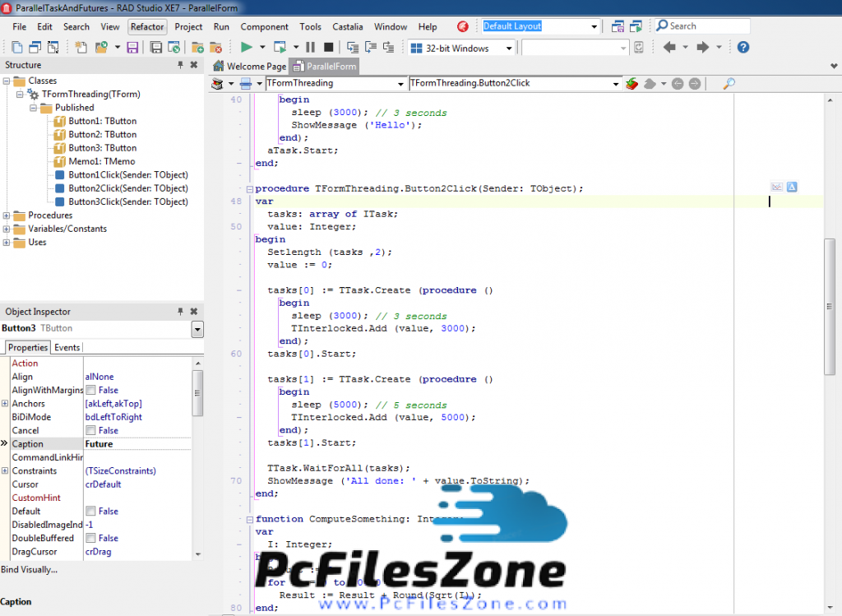
Task: Click the code editor vertical scrollbar thumb
Action: tap(830, 304)
